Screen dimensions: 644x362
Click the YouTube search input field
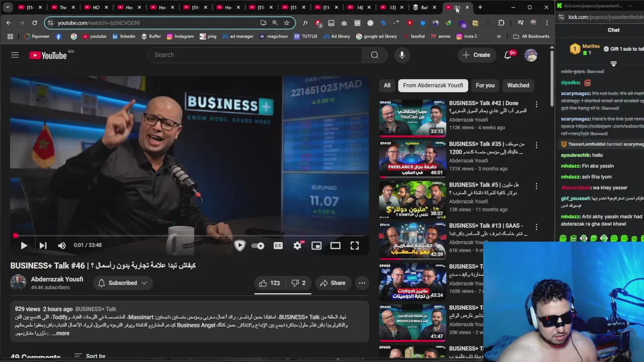pyautogui.click(x=256, y=55)
